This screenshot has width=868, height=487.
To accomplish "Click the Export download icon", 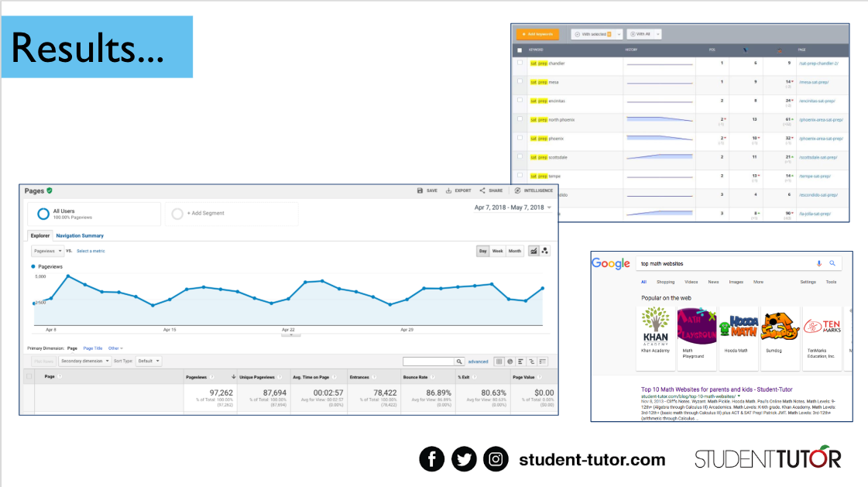I will coord(448,190).
